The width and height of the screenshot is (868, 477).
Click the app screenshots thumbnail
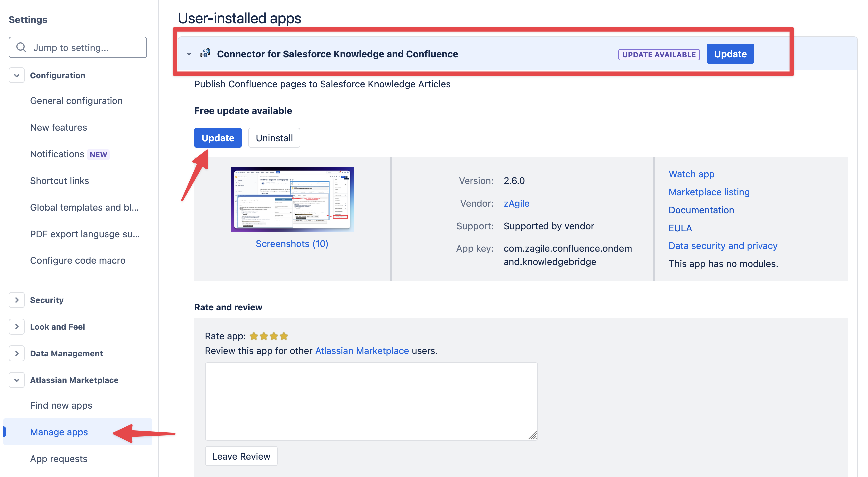pos(292,199)
